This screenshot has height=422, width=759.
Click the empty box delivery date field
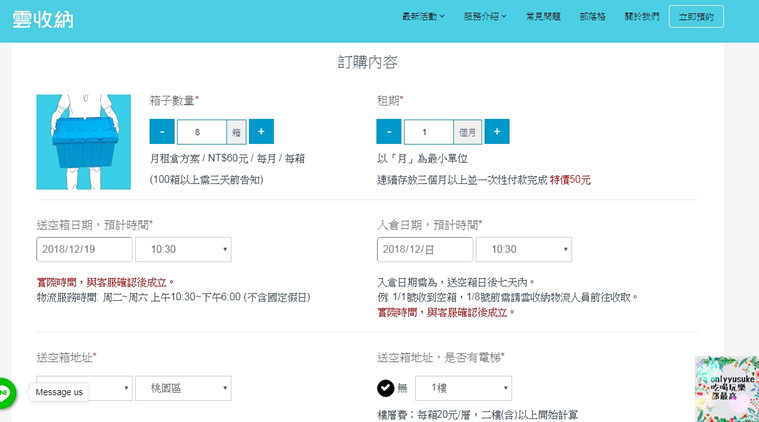point(84,249)
